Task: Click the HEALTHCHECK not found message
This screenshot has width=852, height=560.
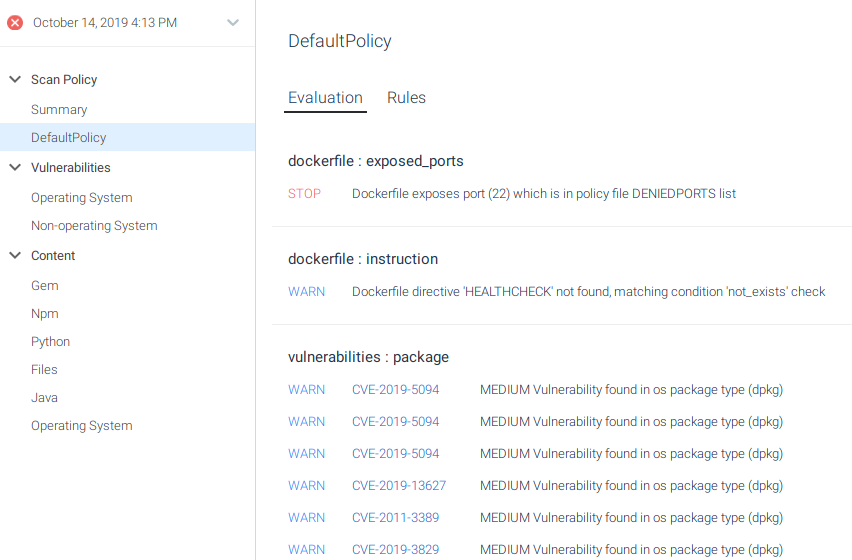Action: [588, 292]
